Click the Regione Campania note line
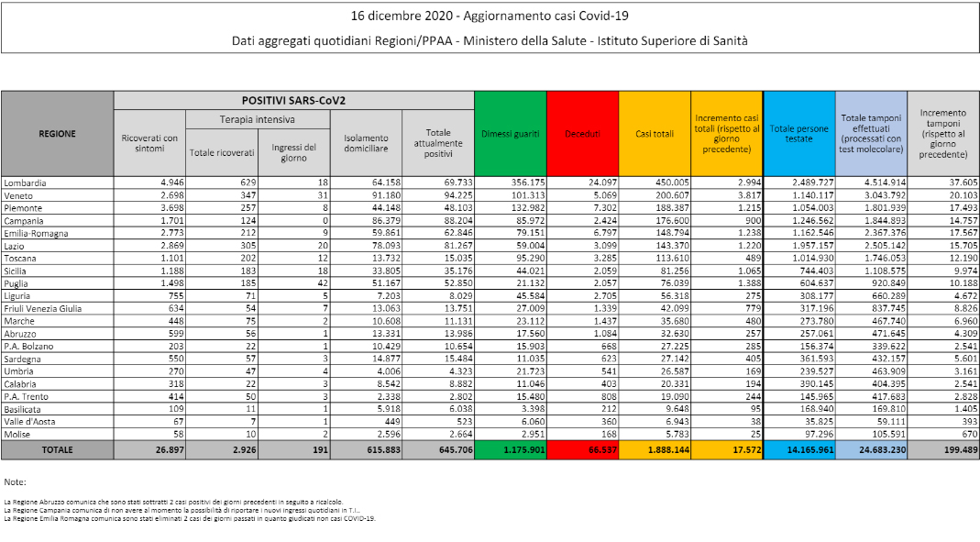980x542 pixels. [182, 510]
